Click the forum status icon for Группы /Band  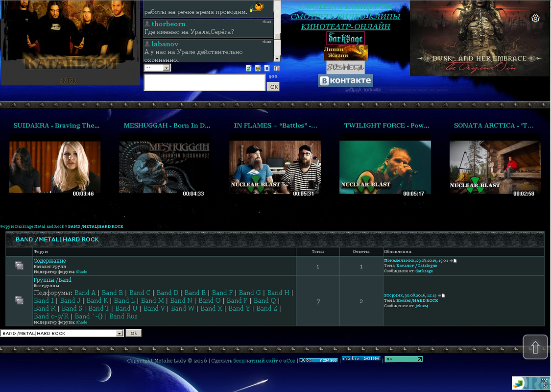pos(19,300)
